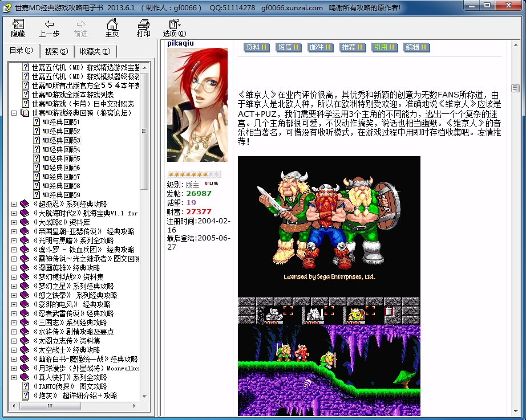This screenshot has width=526, height=420.
Task: Click the 引用 quote icon
Action: [x=384, y=47]
